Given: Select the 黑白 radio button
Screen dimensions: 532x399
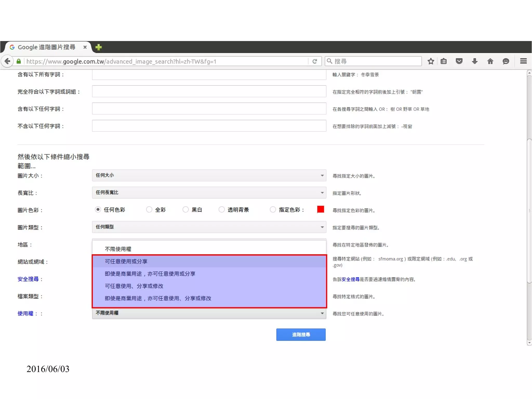Looking at the screenshot, I should pyautogui.click(x=185, y=210).
